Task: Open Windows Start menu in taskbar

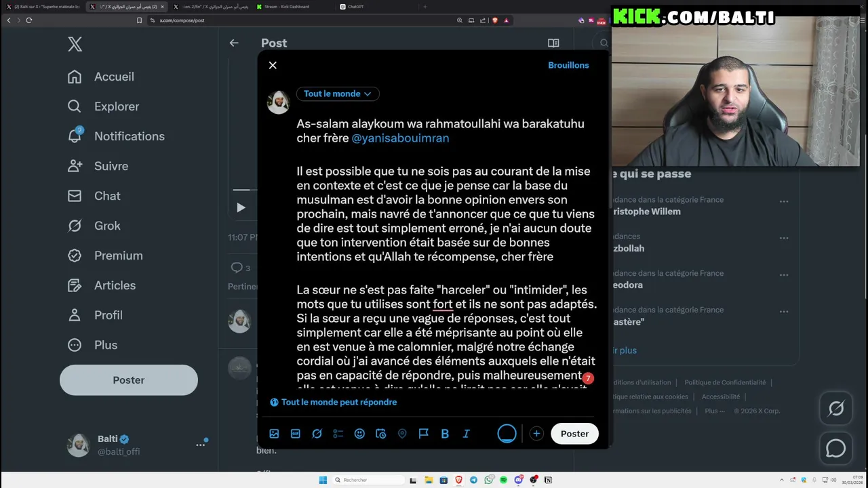Action: (x=323, y=480)
